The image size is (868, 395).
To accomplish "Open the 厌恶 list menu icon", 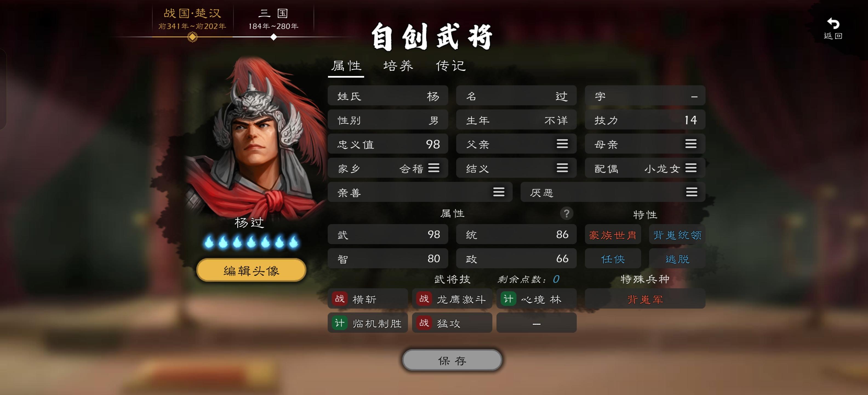I will 692,192.
